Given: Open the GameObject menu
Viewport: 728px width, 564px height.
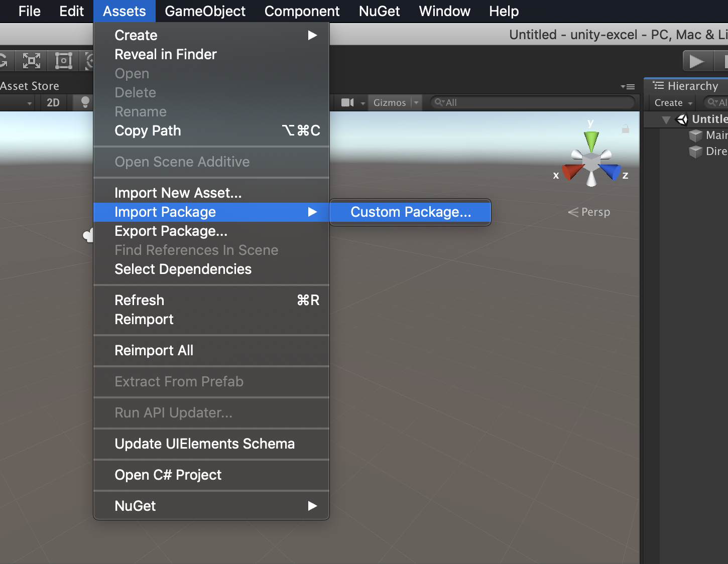Looking at the screenshot, I should pyautogui.click(x=205, y=11).
